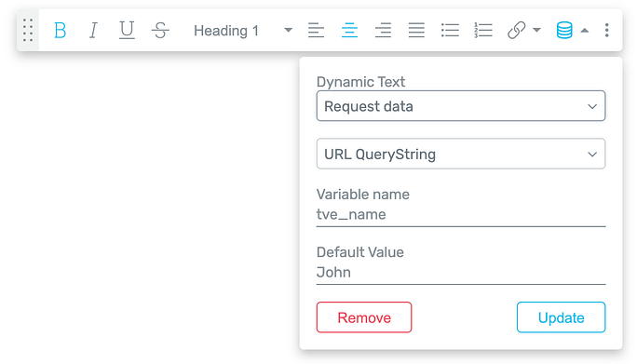Viewport: 637px width, 364px height.
Task: Toggle bold formatting
Action: 60,30
